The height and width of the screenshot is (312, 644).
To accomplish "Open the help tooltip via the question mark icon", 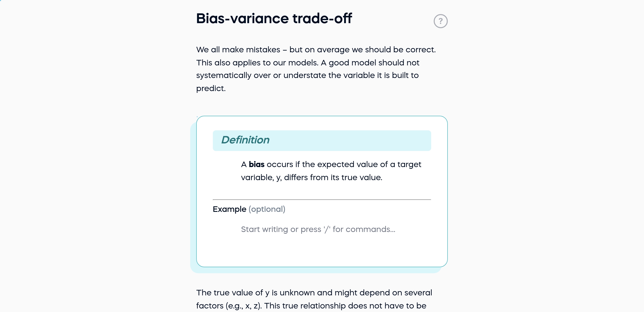I will pos(441,21).
